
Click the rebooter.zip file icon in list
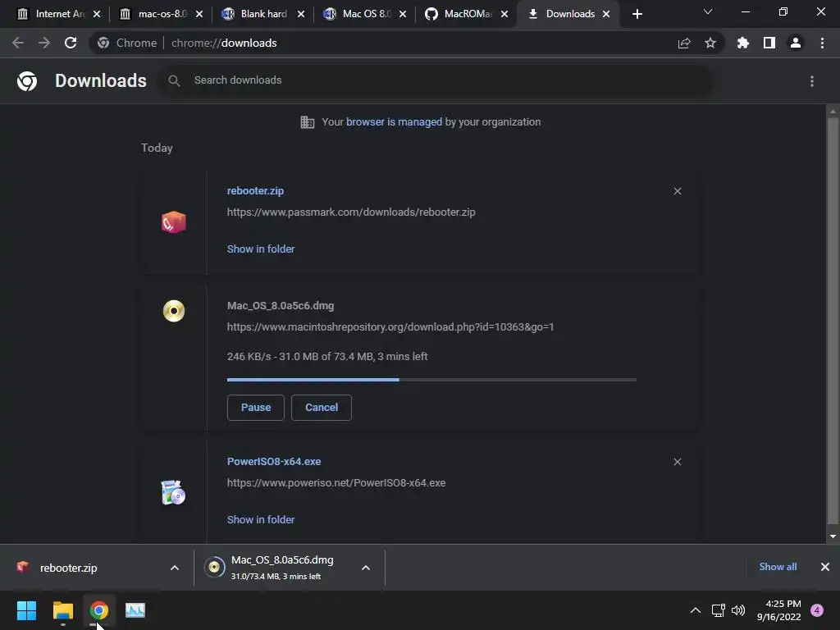click(x=174, y=221)
